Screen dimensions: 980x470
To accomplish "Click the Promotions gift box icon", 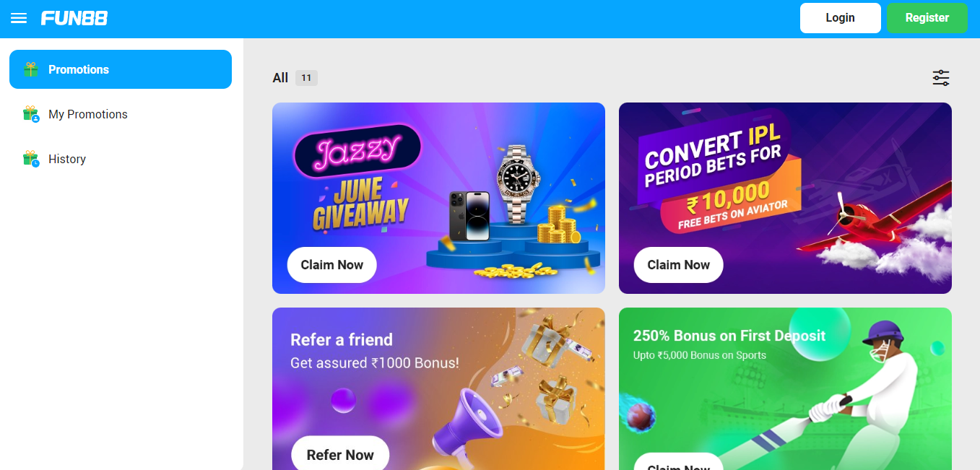I will pyautogui.click(x=30, y=69).
